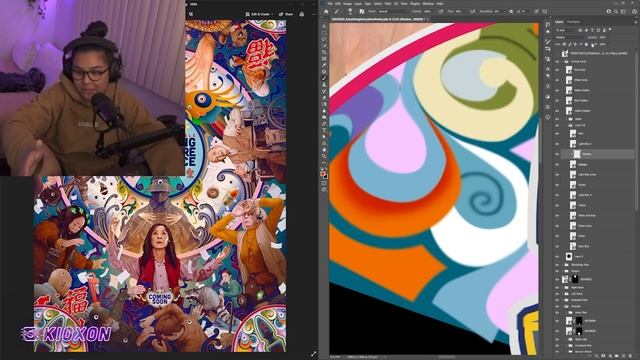The height and width of the screenshot is (360, 640).
Task: Select the Brush tool in left toolbar
Action: point(324,78)
